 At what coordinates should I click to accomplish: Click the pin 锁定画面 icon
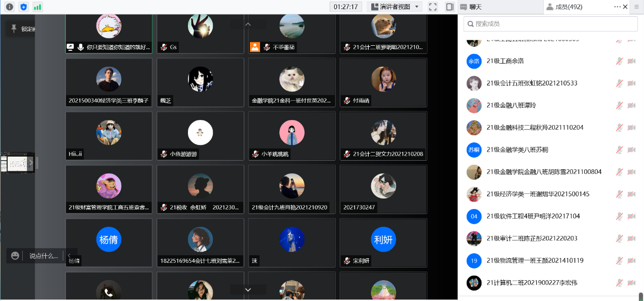[x=14, y=28]
